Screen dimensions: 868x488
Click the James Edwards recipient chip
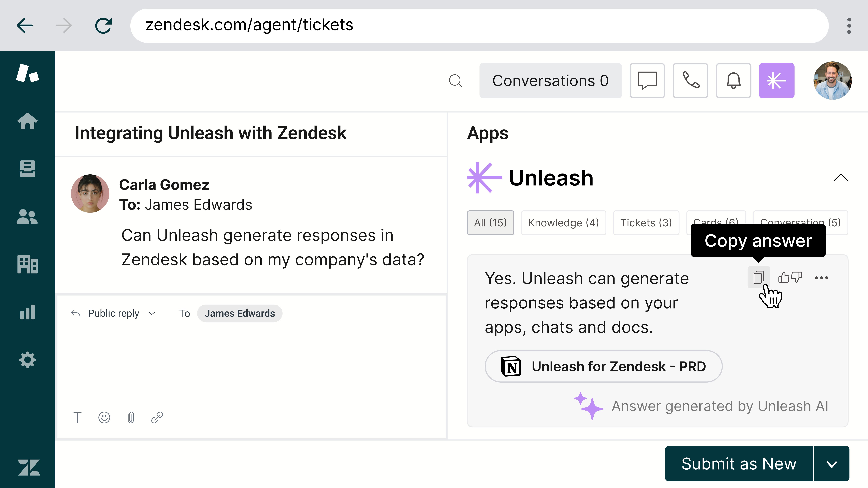240,314
